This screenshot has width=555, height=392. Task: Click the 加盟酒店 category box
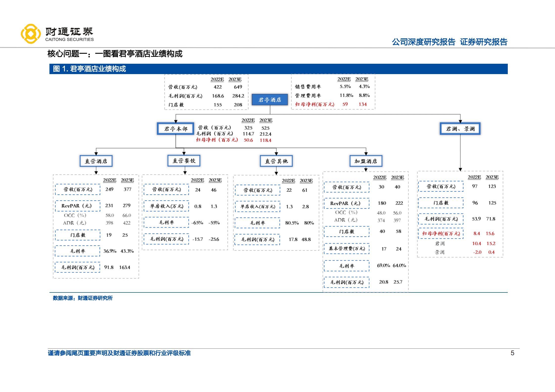366,161
